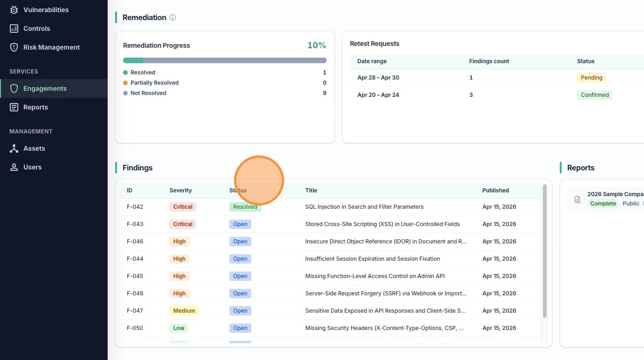Open finding F-042 SQL Injection

tap(364, 207)
